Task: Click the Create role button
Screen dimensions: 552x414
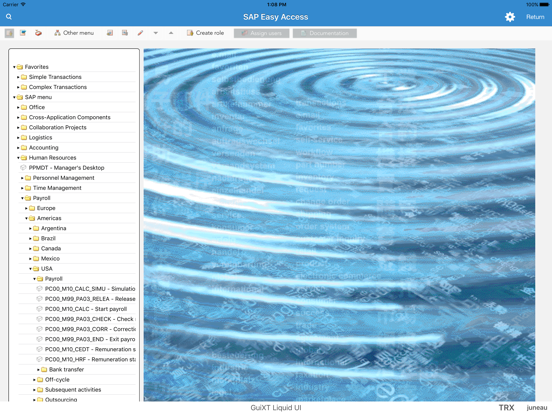Action: pos(206,33)
